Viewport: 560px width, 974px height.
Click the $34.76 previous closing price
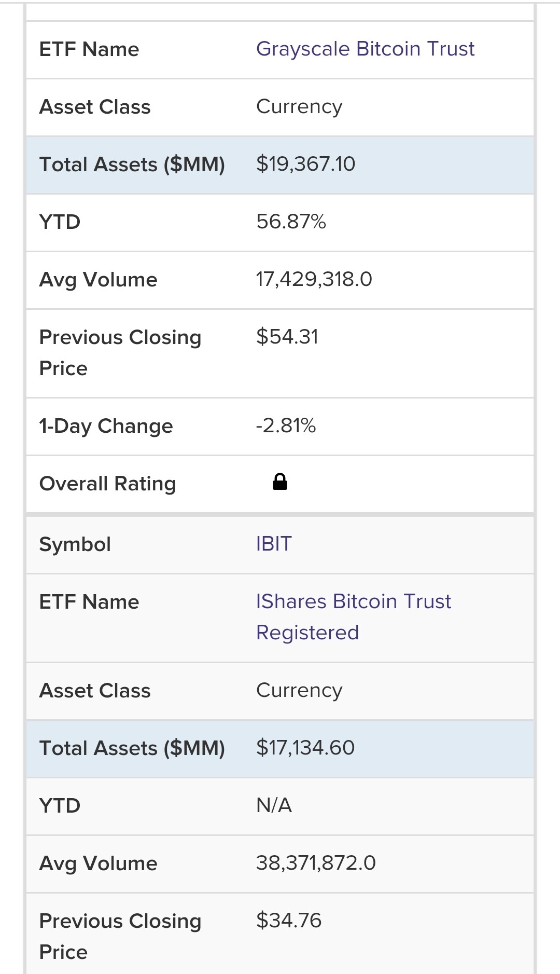coord(289,921)
